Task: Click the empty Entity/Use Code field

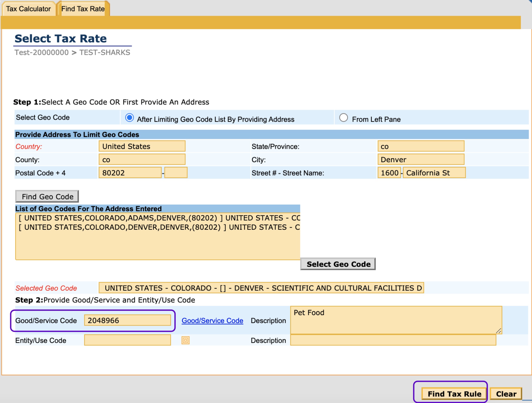Action: click(x=127, y=340)
